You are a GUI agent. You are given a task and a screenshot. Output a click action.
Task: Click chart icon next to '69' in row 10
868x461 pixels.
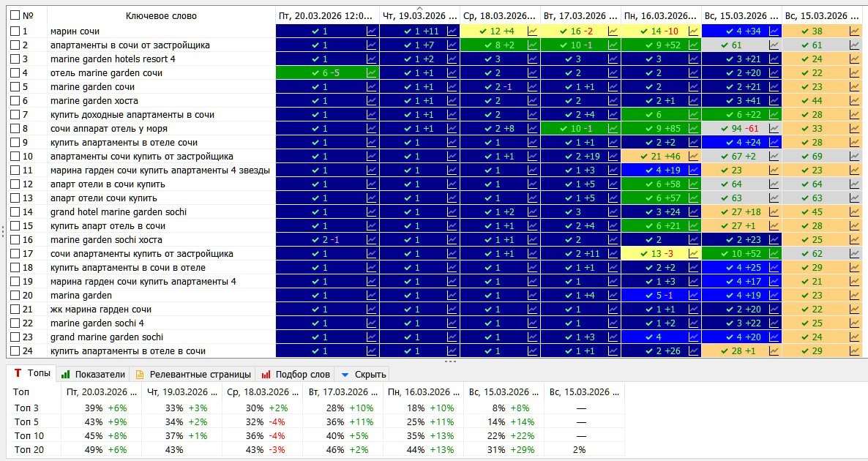tap(854, 157)
